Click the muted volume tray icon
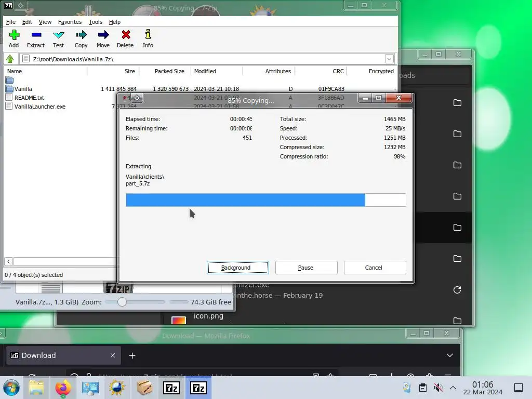The height and width of the screenshot is (399, 532). click(438, 388)
